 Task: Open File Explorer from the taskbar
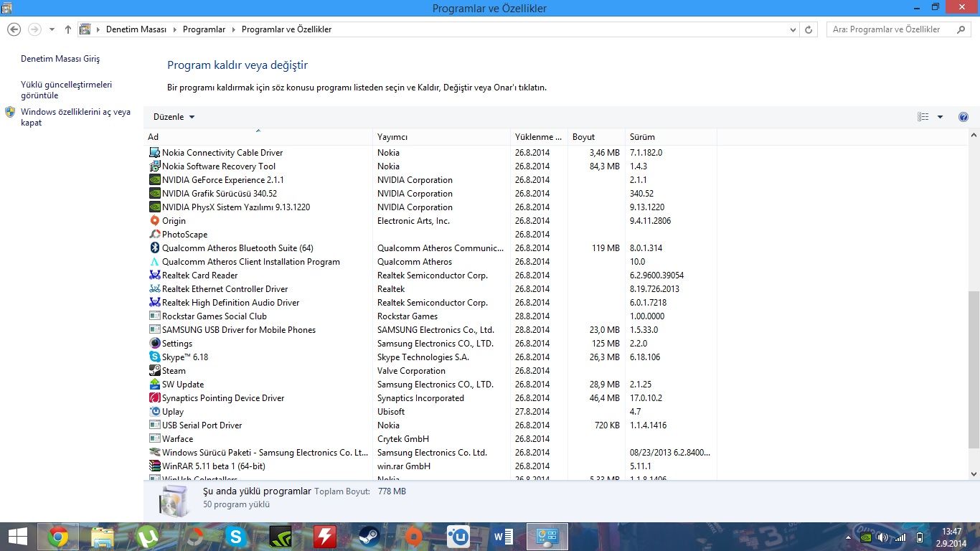[103, 537]
